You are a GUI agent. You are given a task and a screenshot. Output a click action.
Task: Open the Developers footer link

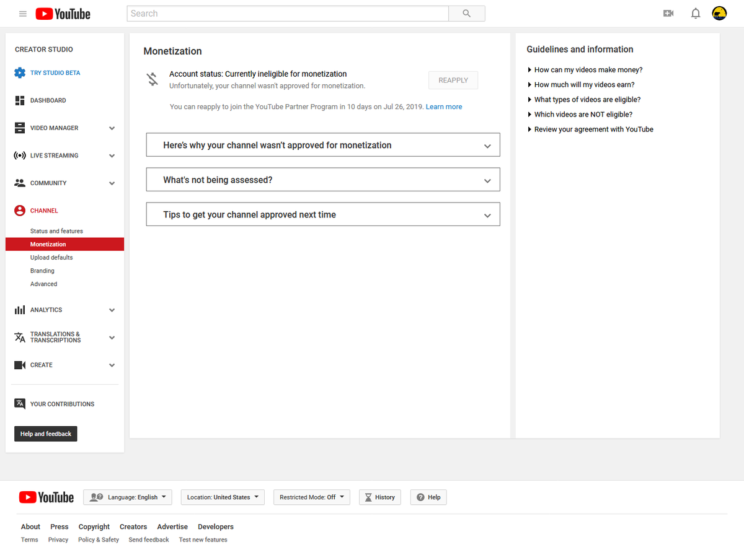point(216,527)
